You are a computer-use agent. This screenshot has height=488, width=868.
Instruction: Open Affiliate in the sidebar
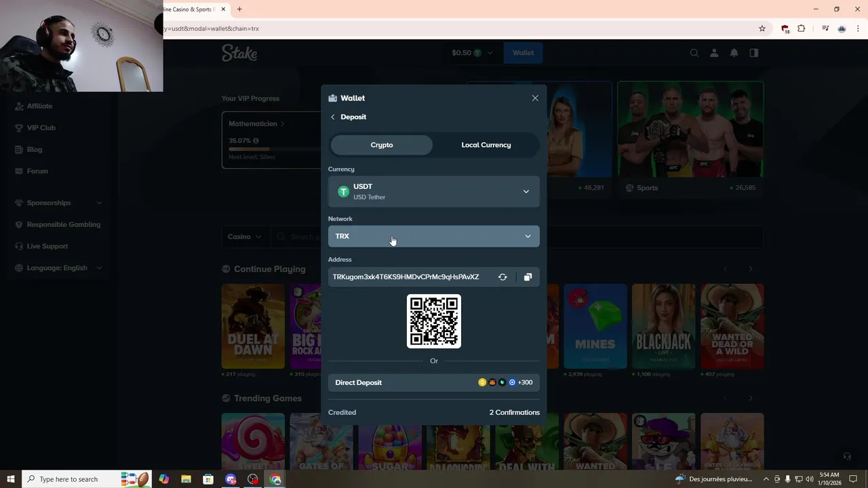(x=39, y=106)
